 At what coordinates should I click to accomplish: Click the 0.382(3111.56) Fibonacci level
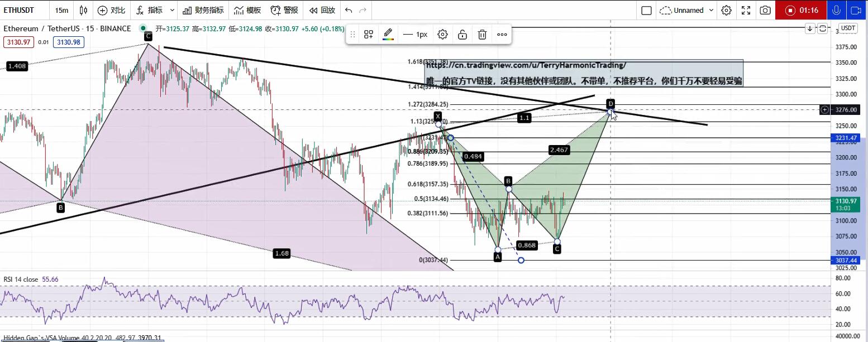pyautogui.click(x=427, y=213)
